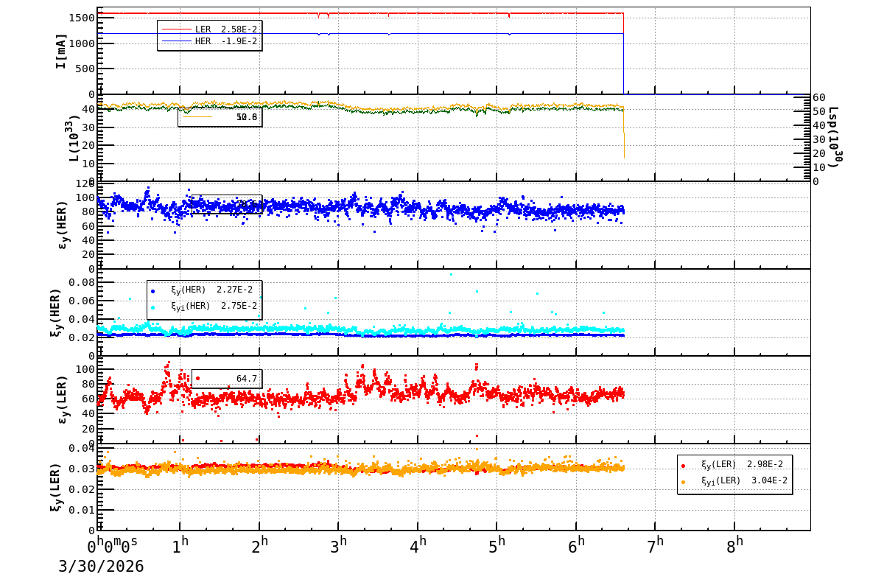This screenshot has height=588, width=884.
Task: Click the 0.03 tick in ξy(LER) panel
Action: 81,469
